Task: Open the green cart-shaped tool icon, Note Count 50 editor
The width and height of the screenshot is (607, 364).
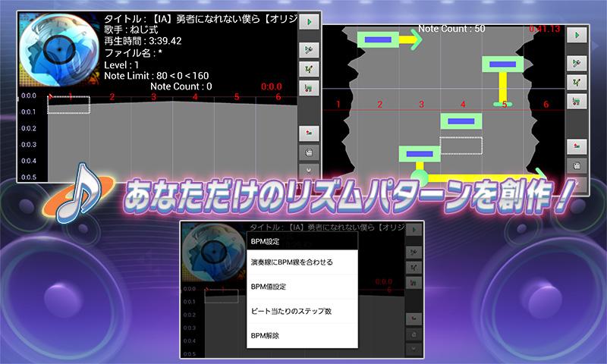Action: pos(577,102)
